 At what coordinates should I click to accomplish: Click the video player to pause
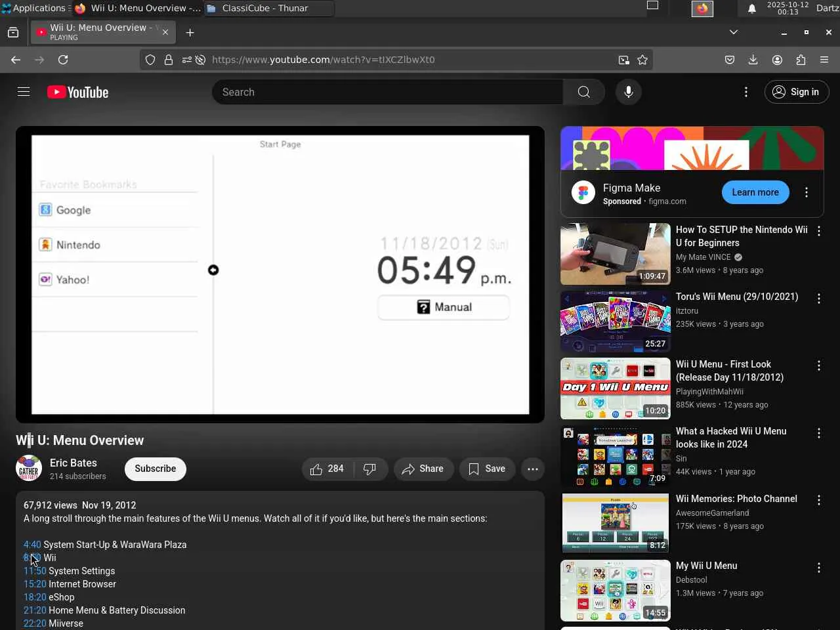[280, 274]
